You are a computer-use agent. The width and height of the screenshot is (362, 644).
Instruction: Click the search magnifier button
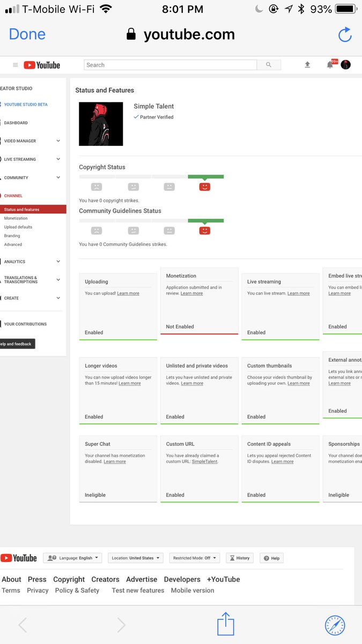(x=269, y=65)
